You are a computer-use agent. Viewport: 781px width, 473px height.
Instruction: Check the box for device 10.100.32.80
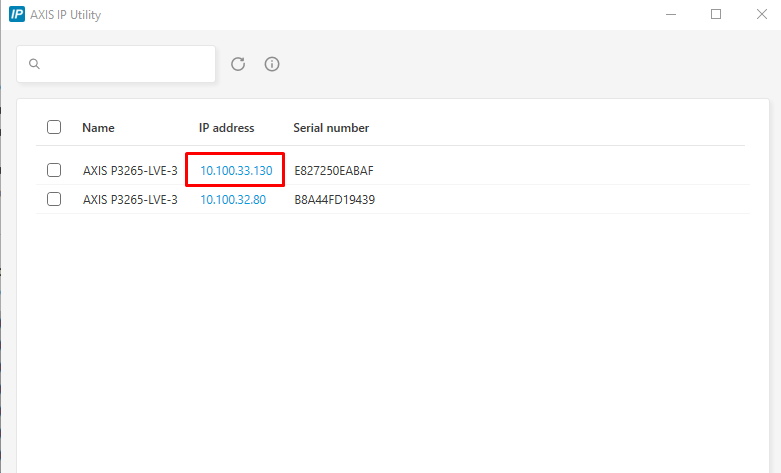(54, 199)
